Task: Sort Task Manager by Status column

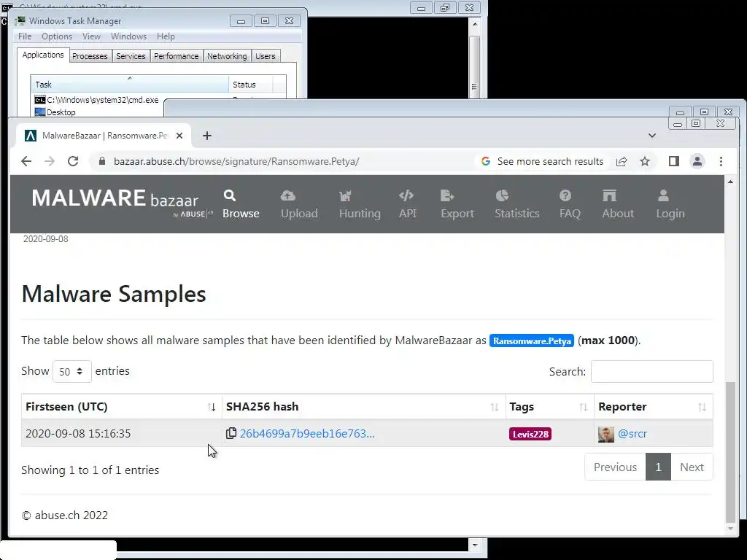Action: coord(251,85)
